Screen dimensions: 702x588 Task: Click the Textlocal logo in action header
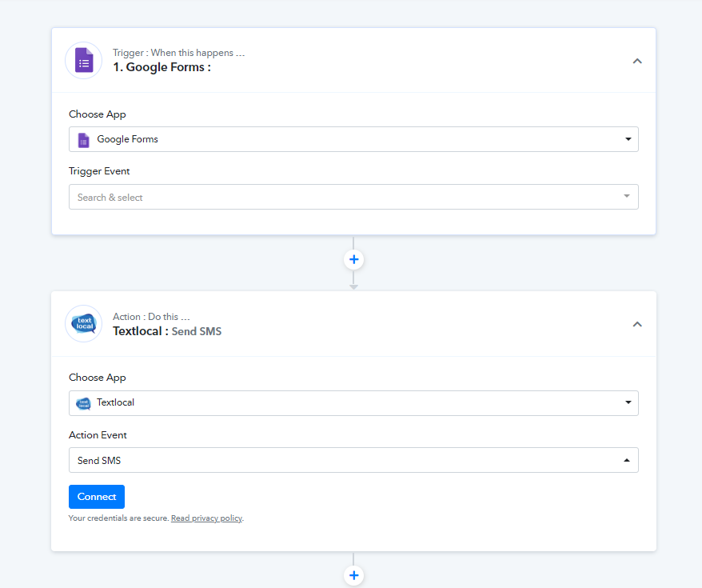coord(84,324)
